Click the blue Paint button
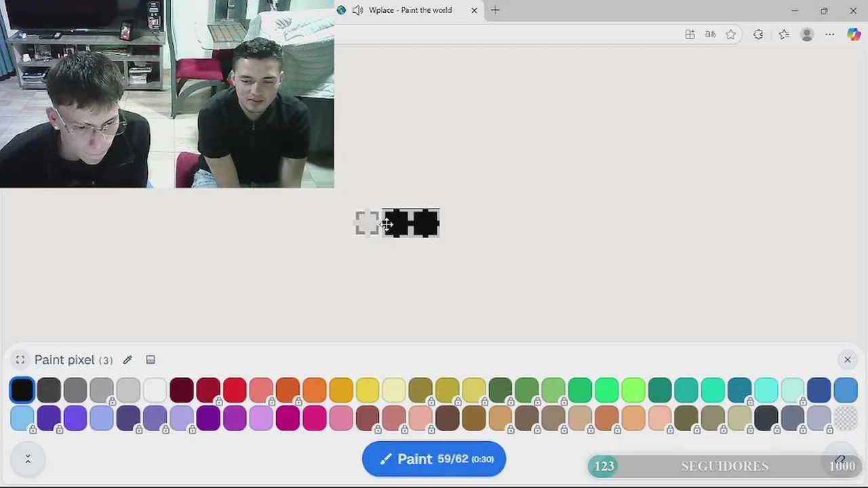Viewport: 868px width, 488px height. pos(434,459)
